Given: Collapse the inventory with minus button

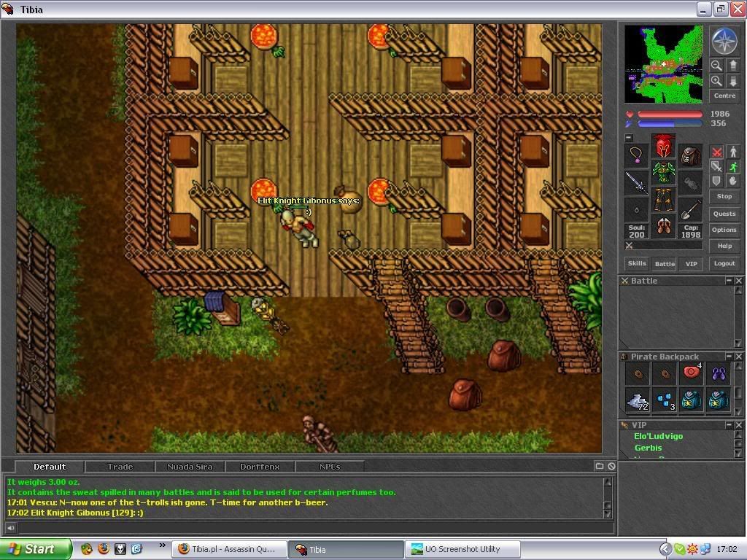Looking at the screenshot, I should [x=629, y=138].
